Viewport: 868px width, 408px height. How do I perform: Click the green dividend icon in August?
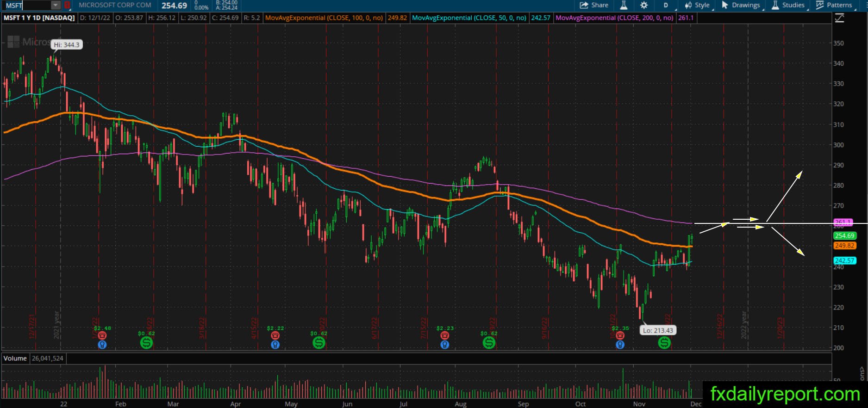489,343
